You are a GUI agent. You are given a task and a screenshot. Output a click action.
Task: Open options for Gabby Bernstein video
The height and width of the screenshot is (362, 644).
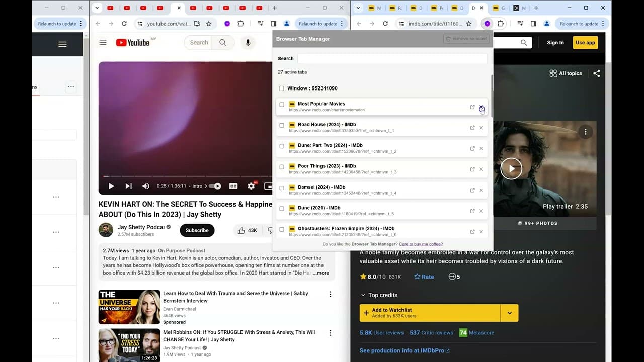(x=331, y=294)
